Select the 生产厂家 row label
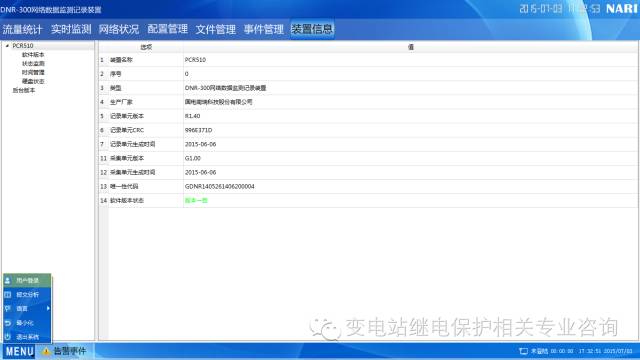 (x=121, y=102)
